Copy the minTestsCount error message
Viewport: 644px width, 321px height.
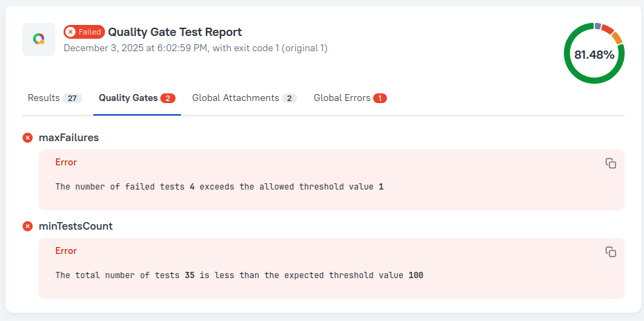tap(610, 252)
